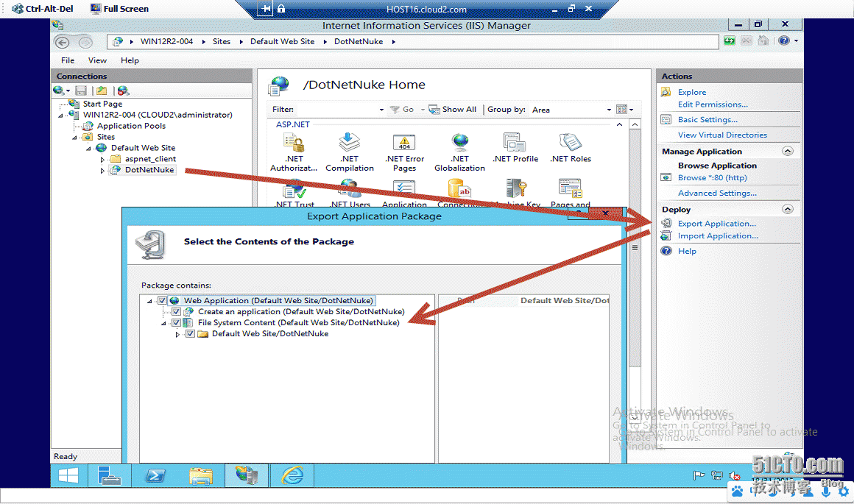Click Import Application link

(718, 236)
